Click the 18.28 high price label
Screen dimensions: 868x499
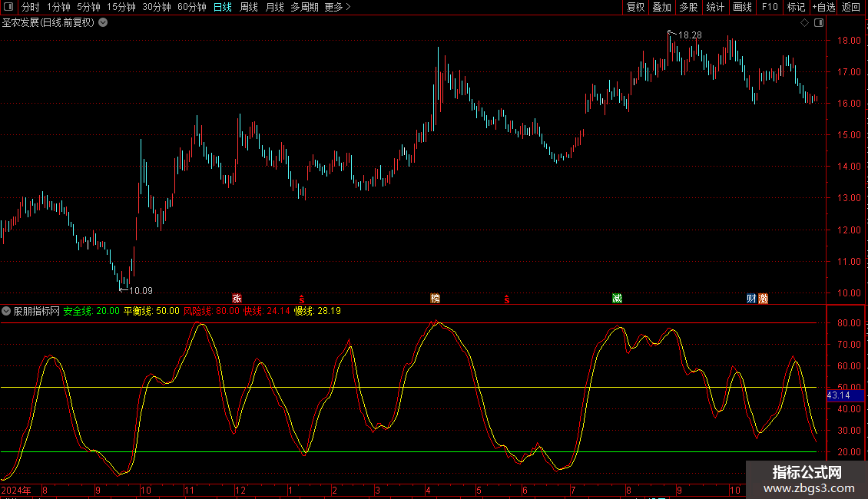690,35
